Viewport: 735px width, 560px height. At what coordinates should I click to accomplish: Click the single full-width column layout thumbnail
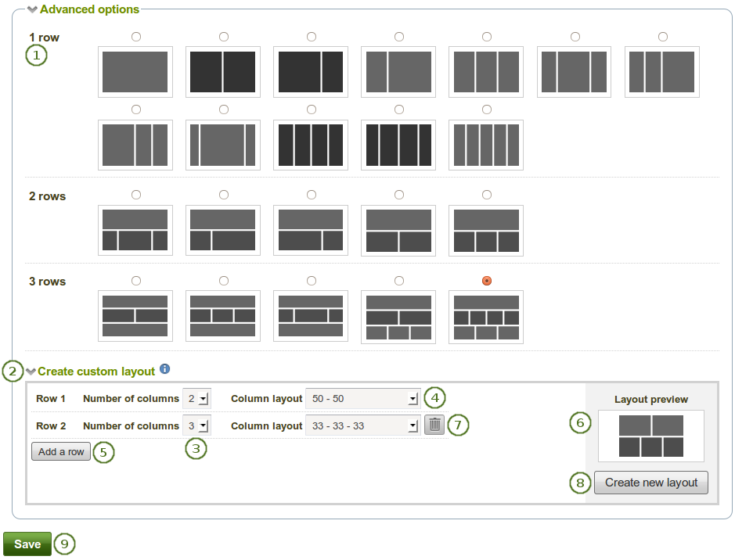tap(135, 72)
